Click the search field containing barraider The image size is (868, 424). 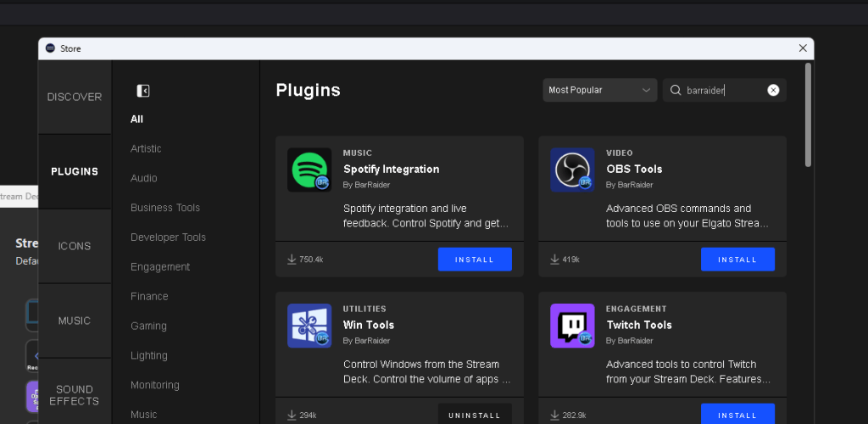(725, 90)
